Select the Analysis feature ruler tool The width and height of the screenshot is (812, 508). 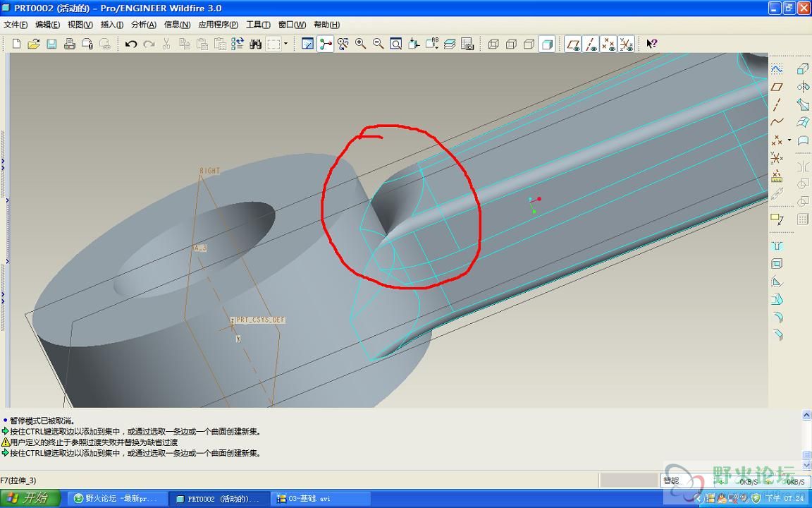pyautogui.click(x=777, y=176)
